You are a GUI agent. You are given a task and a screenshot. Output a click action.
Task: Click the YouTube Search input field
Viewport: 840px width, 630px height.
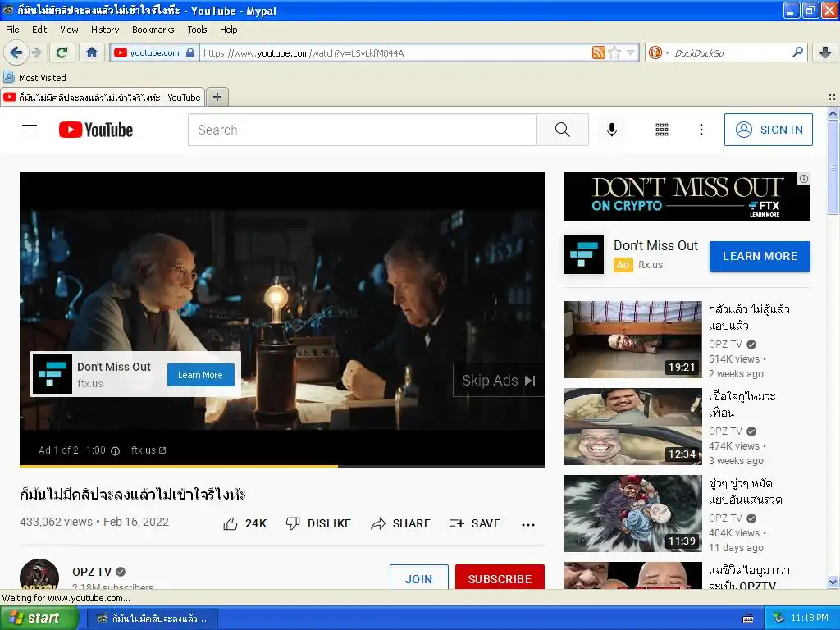362,130
